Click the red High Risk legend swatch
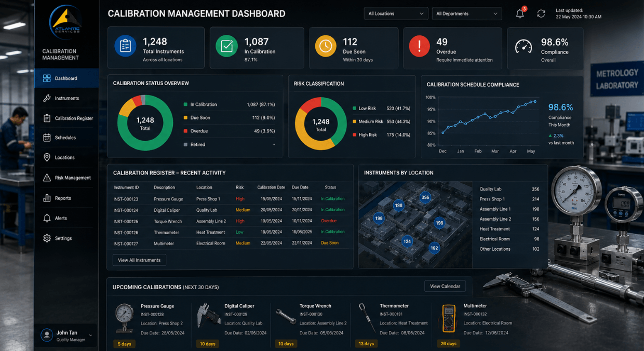This screenshot has width=644, height=351. [354, 134]
